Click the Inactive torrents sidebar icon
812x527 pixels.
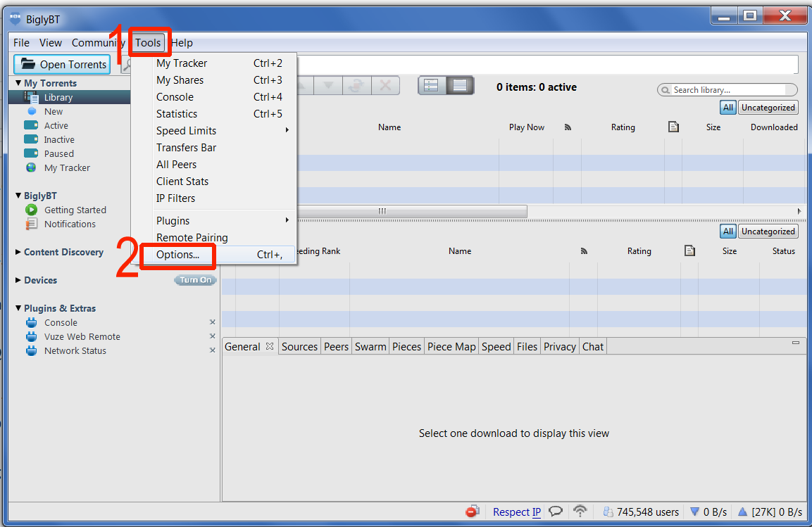pyautogui.click(x=31, y=139)
